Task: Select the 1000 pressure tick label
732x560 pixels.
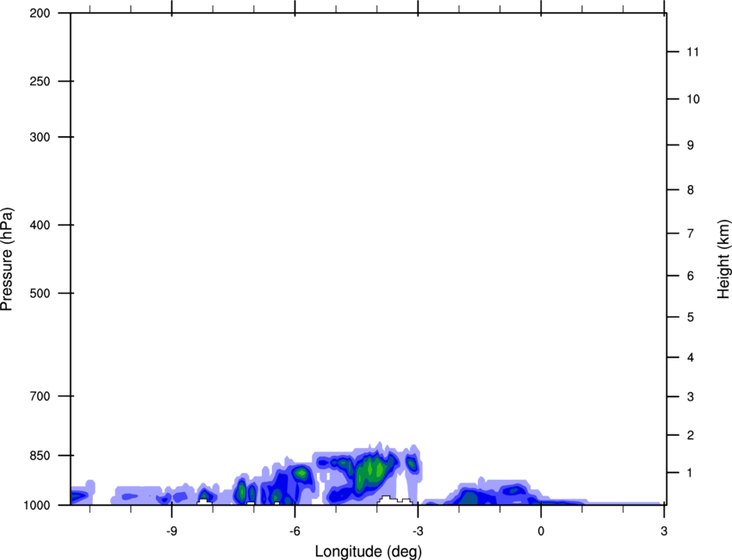Action: tap(36, 505)
